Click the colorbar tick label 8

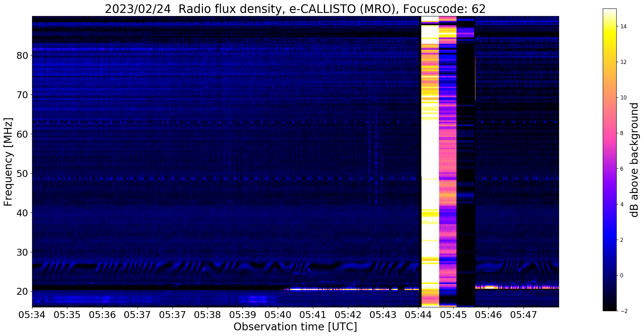point(621,133)
